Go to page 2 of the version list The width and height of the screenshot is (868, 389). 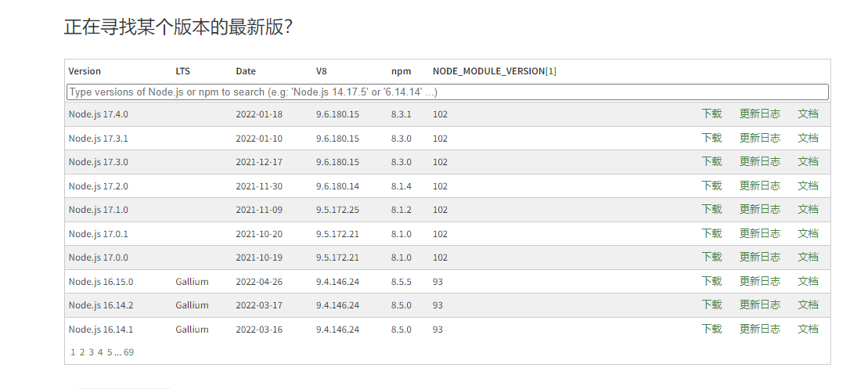click(82, 352)
